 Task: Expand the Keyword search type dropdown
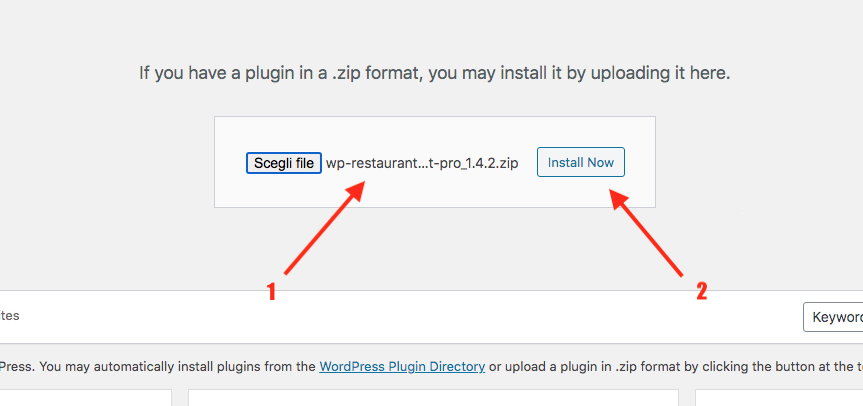click(834, 317)
